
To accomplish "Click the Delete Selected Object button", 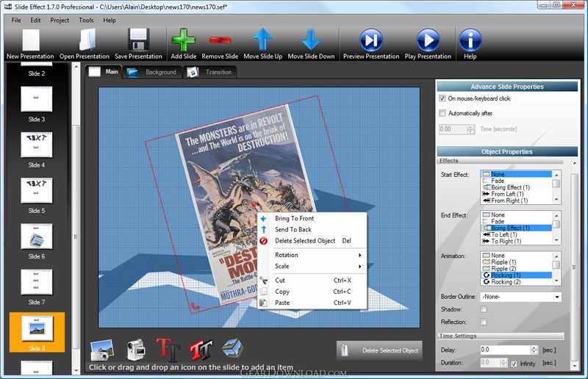I will (379, 350).
